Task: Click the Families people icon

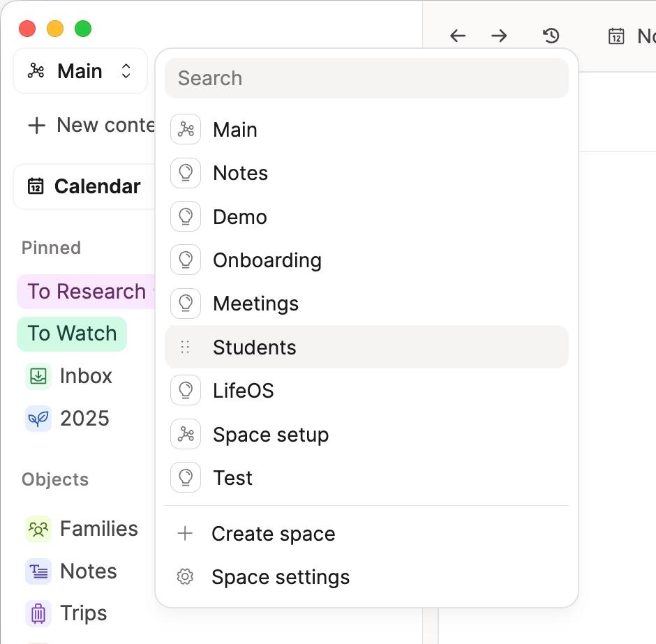Action: tap(38, 529)
